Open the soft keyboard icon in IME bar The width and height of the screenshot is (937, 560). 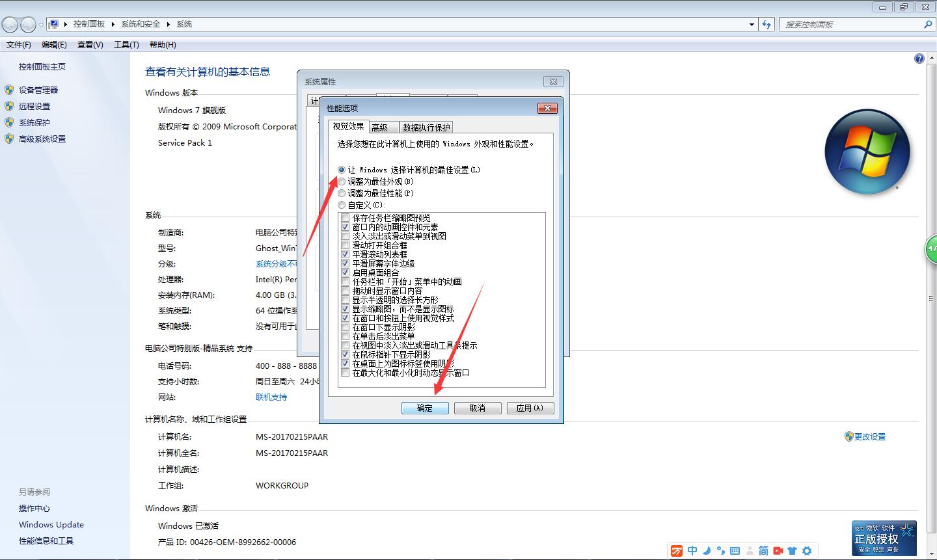[735, 551]
